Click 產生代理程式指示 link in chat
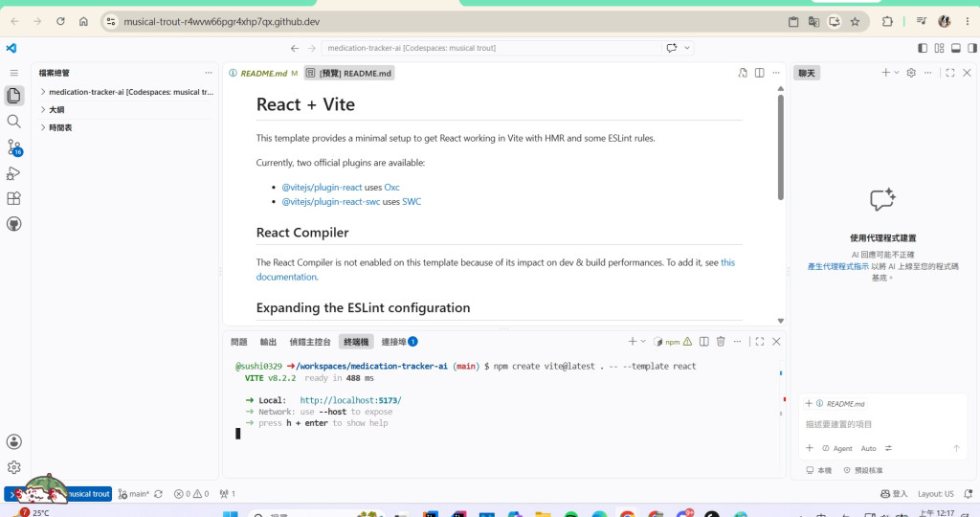Image resolution: width=980 pixels, height=517 pixels. [x=837, y=266]
